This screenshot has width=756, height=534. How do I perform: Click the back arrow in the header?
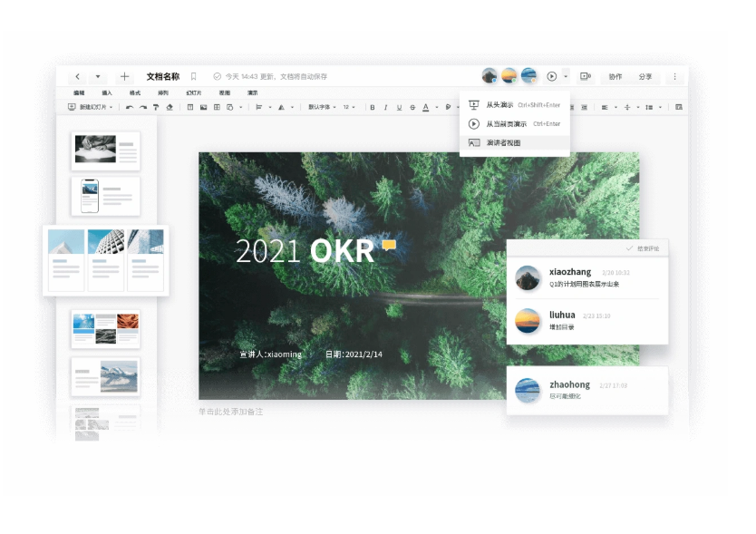coord(78,77)
